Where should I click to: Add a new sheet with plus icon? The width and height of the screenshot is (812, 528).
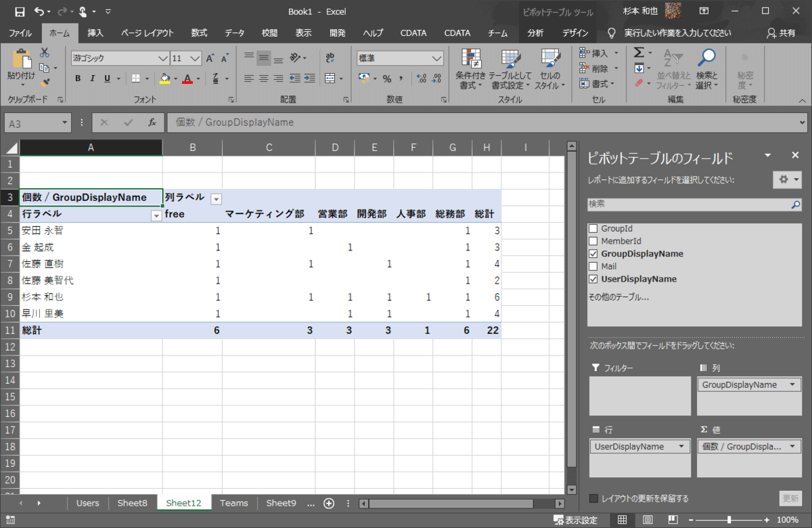click(329, 503)
